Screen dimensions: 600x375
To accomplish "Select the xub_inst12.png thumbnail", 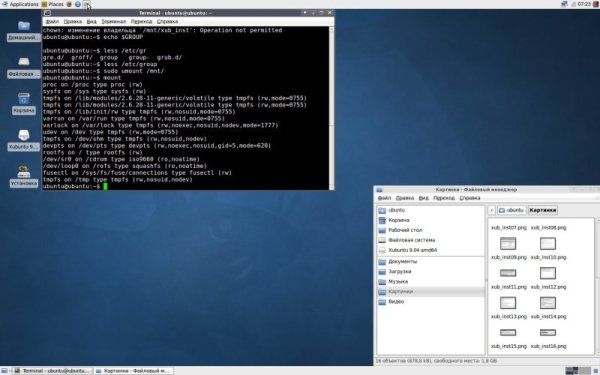I will (548, 273).
